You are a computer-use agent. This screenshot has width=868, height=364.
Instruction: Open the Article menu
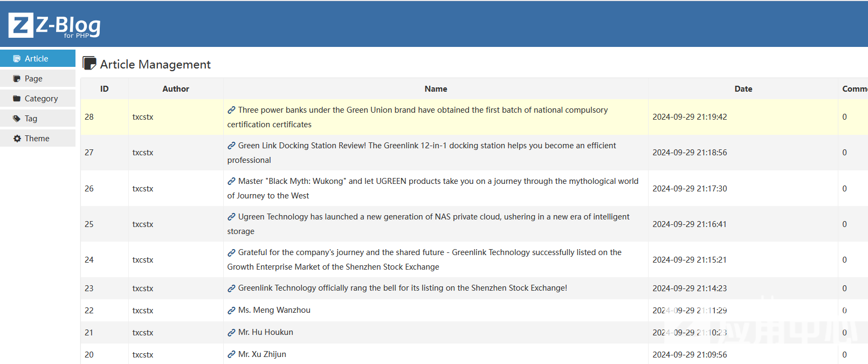pyautogui.click(x=38, y=58)
